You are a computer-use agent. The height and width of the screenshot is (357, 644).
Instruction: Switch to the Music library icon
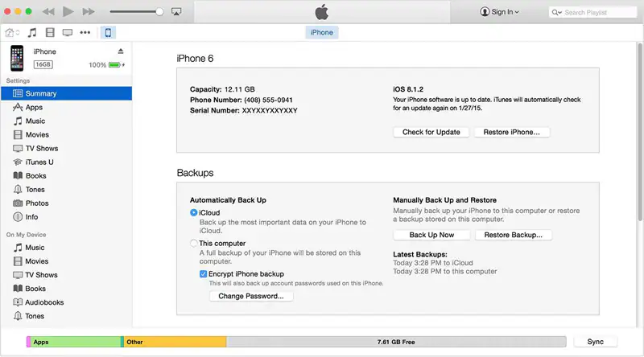[x=32, y=32]
